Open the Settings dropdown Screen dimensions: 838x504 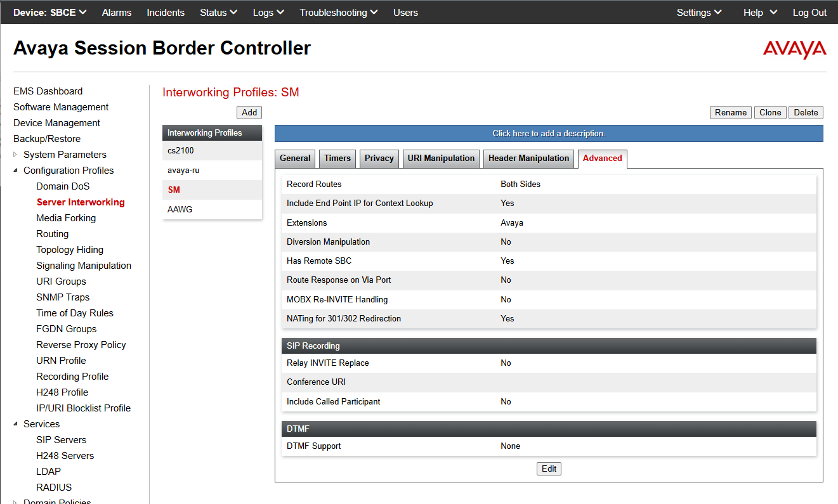[x=699, y=13]
